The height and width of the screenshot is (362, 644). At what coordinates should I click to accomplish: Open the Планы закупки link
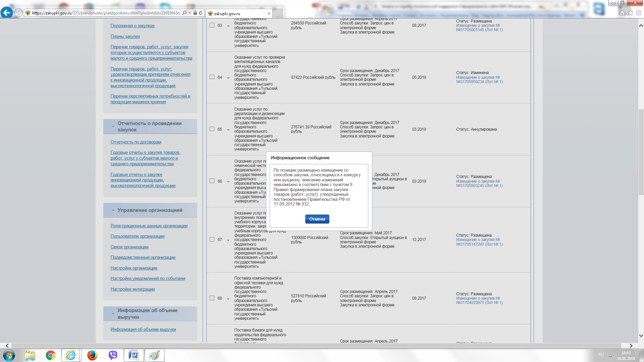click(x=125, y=36)
